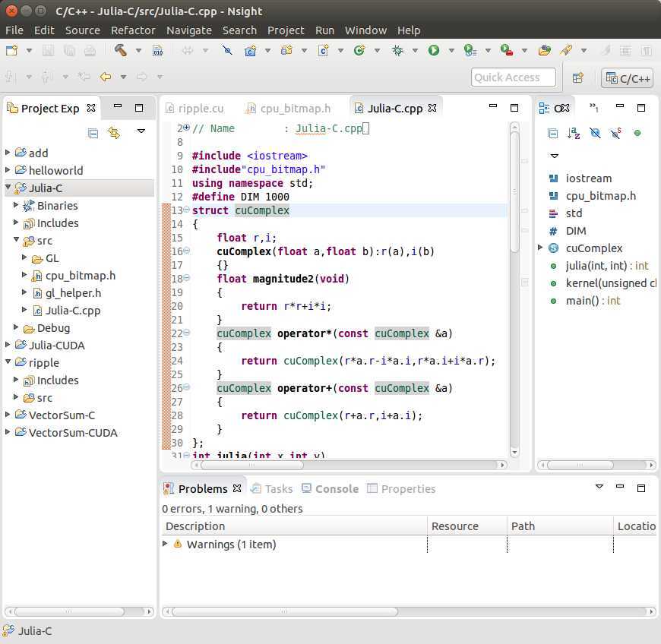
Task: Toggle Hide Non-Public Members green dot in Outline
Action: 637,133
